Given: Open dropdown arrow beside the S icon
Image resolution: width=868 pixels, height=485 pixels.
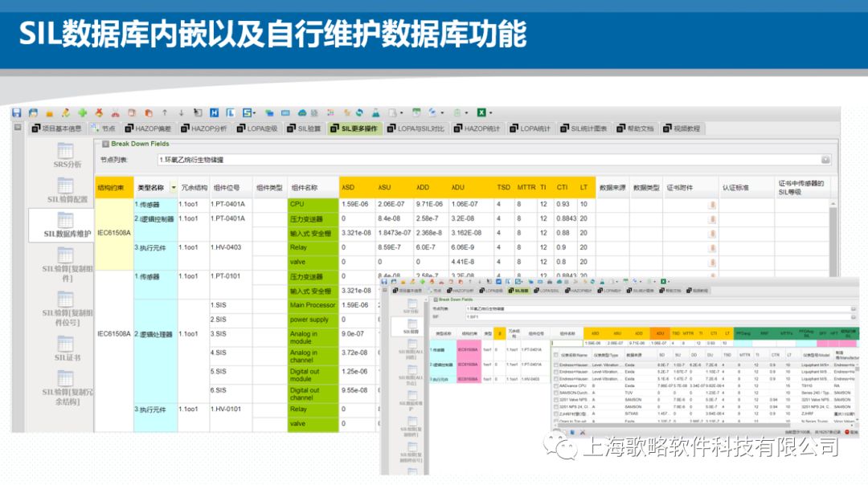Looking at the screenshot, I should (255, 112).
